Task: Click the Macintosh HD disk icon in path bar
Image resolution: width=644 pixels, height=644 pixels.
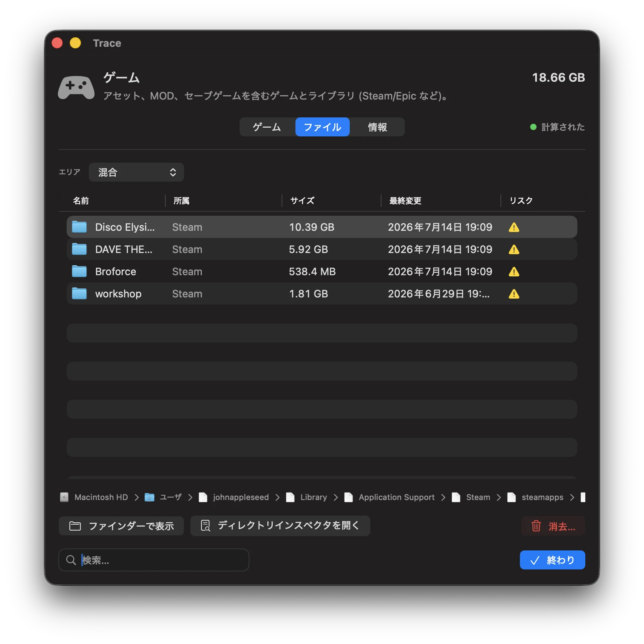Action: point(64,497)
